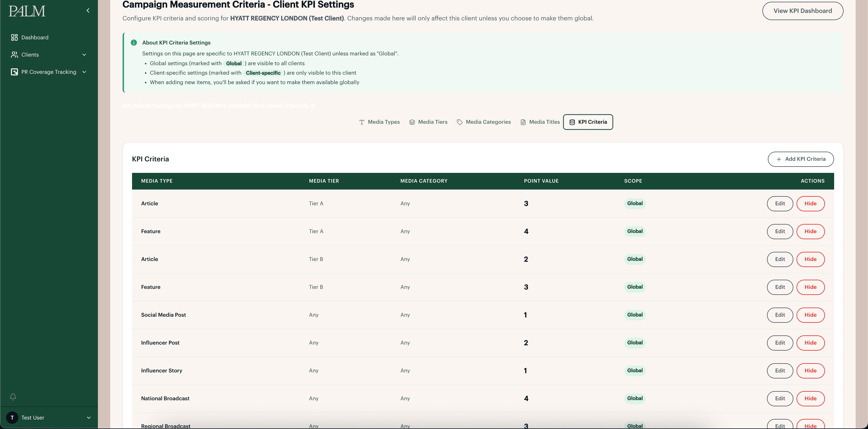Click the Test User avatar
This screenshot has height=429, width=868.
pyautogui.click(x=12, y=418)
